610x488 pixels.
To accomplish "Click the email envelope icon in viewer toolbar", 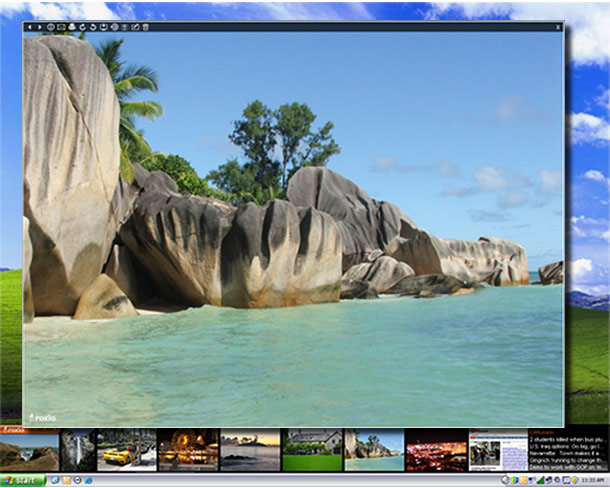I will pos(61,27).
